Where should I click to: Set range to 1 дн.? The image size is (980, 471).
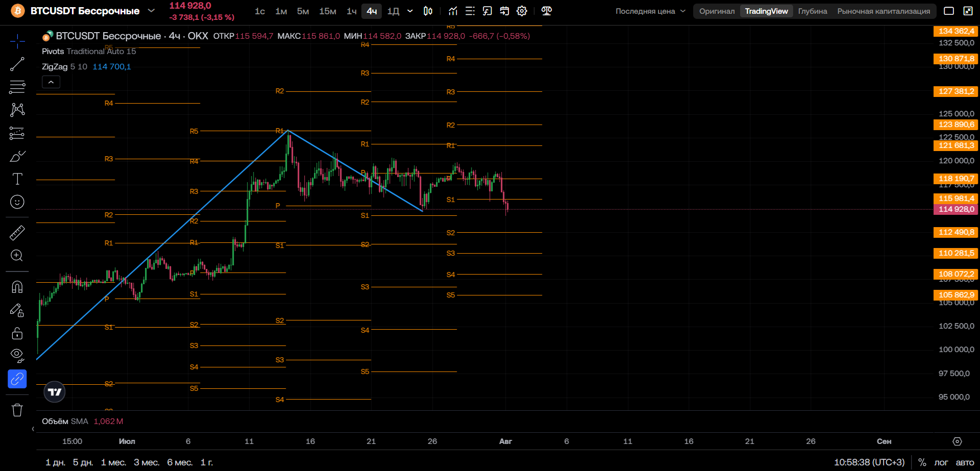(x=55, y=462)
